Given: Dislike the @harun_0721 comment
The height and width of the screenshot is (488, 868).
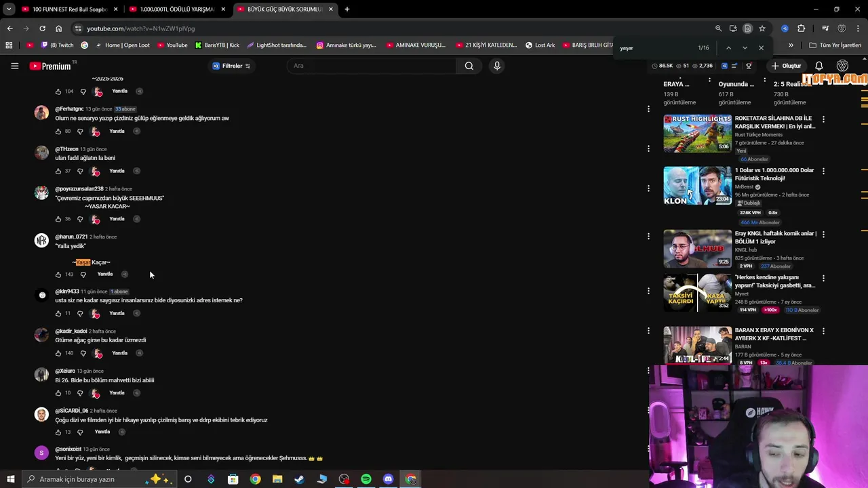Looking at the screenshot, I should tap(83, 274).
